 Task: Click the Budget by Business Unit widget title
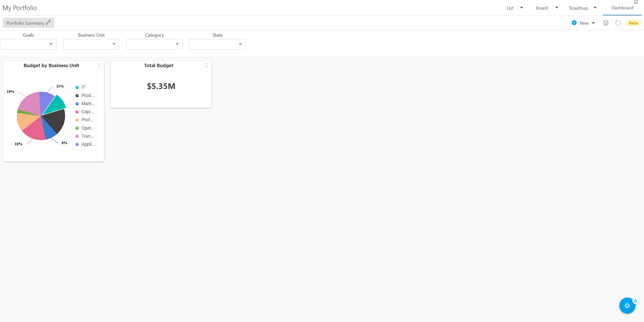coord(51,66)
